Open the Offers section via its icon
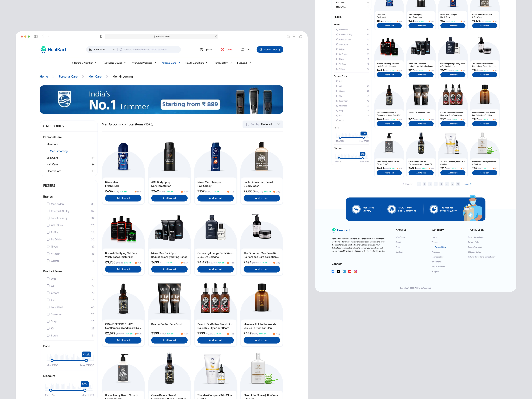Viewport: 532px width, 399px height. (x=222, y=49)
